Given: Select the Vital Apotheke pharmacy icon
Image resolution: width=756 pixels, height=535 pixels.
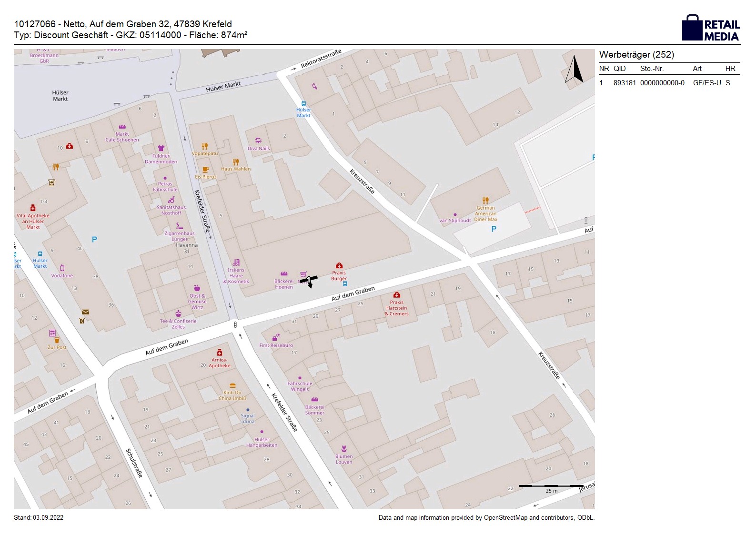Looking at the screenshot, I should 33,208.
